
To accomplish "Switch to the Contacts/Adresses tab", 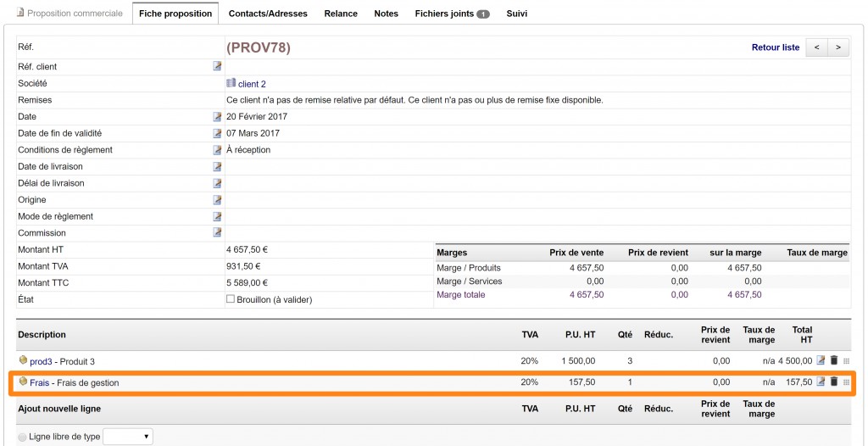I will click(x=268, y=14).
